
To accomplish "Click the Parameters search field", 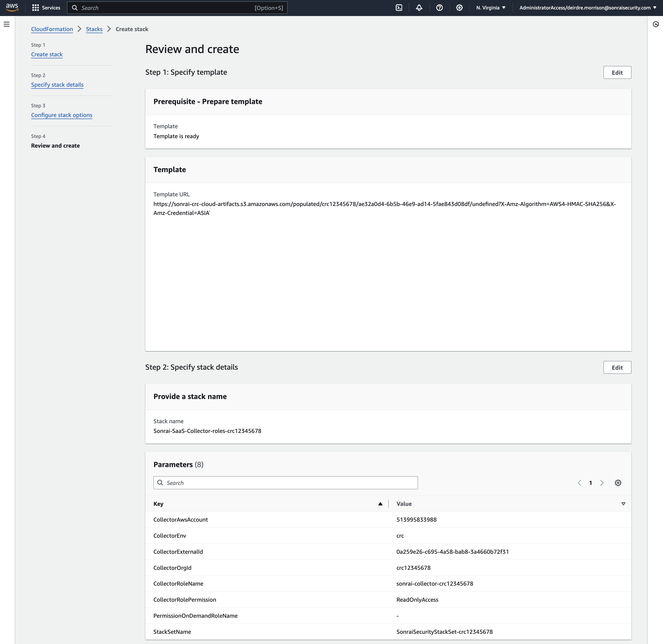I will tap(286, 483).
